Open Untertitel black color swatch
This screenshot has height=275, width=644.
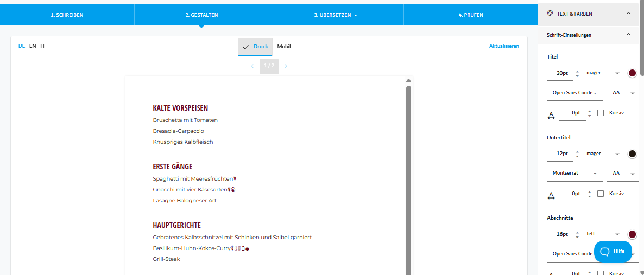pyautogui.click(x=632, y=154)
